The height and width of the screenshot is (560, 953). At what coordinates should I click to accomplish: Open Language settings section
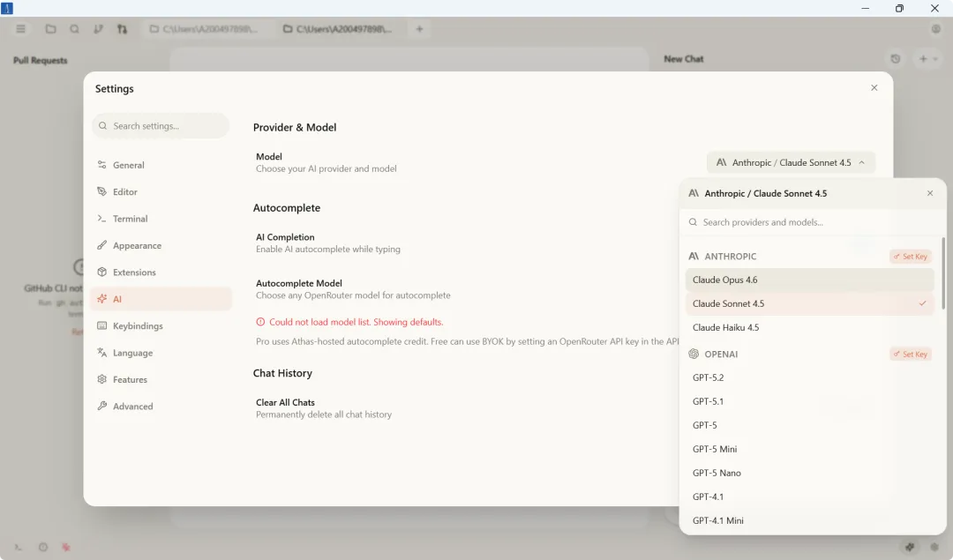[161, 352]
